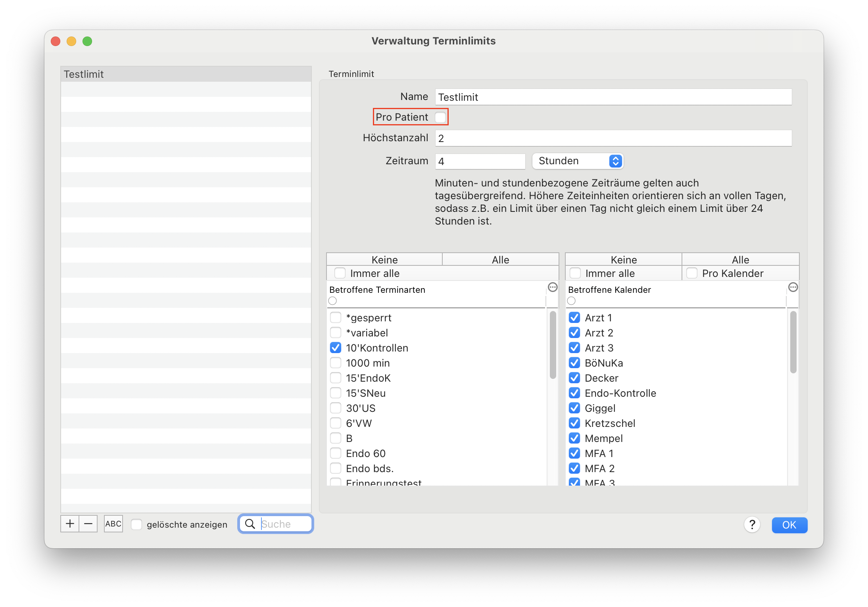Screen dimensions: 868x607
Task: Remove selected limit with minus button
Action: click(88, 524)
